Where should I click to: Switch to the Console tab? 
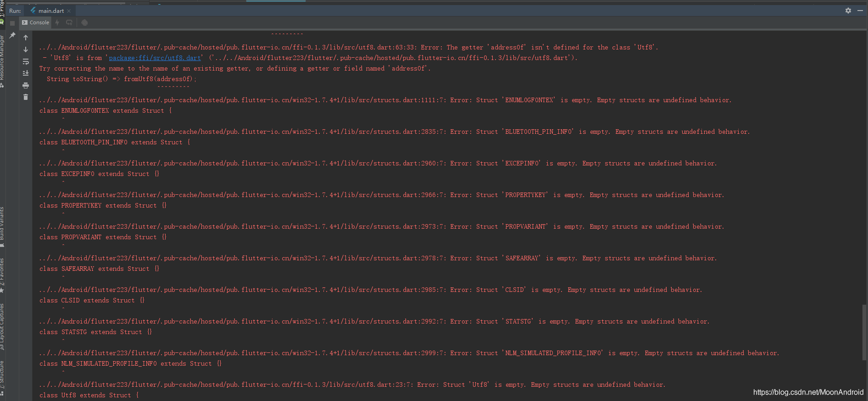point(36,22)
